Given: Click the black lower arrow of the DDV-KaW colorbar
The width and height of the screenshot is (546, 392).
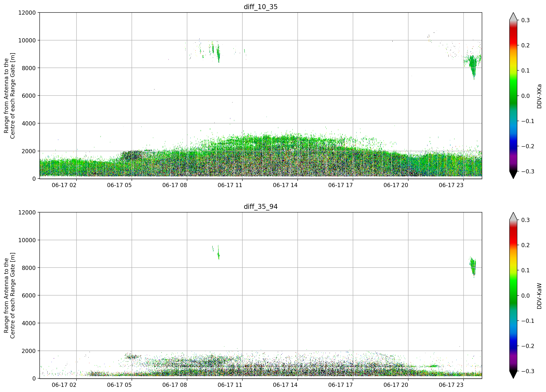Looking at the screenshot, I should tap(513, 375).
